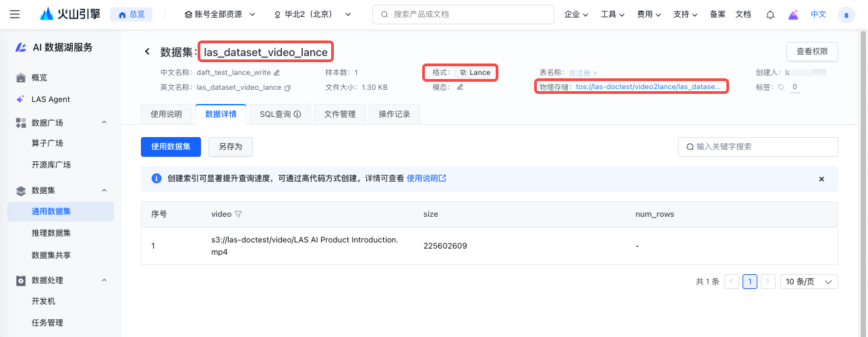Select page 1 in pagination

[750, 282]
